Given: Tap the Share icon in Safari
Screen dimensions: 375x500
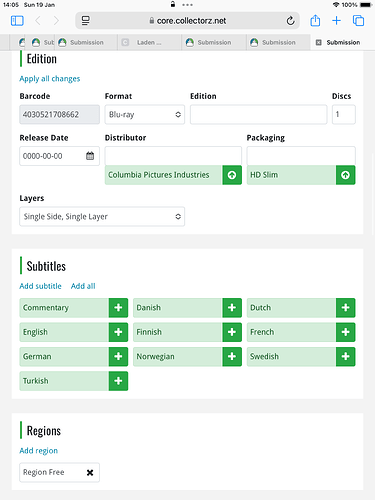Looking at the screenshot, I should pos(315,21).
